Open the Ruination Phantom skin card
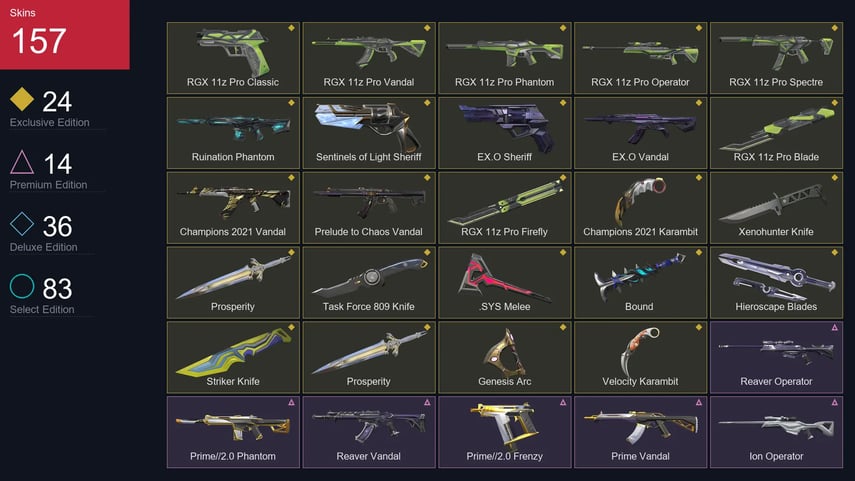This screenshot has height=481, width=855. (233, 133)
